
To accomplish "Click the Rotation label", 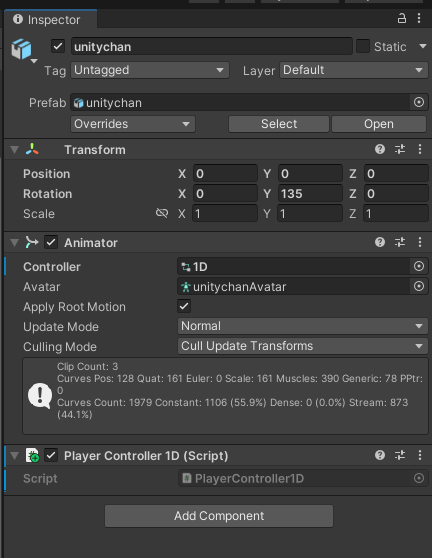I will (x=48, y=194).
